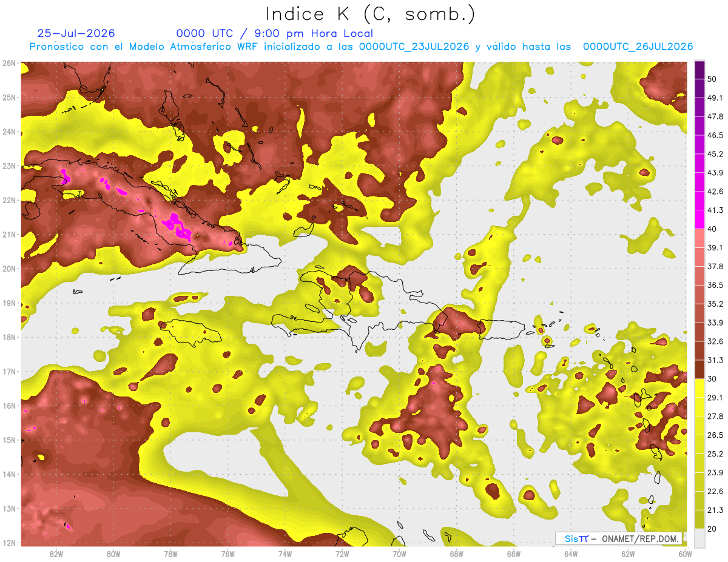Click the color bar label "31.3"
This screenshot has height=562, width=728.
click(715, 360)
